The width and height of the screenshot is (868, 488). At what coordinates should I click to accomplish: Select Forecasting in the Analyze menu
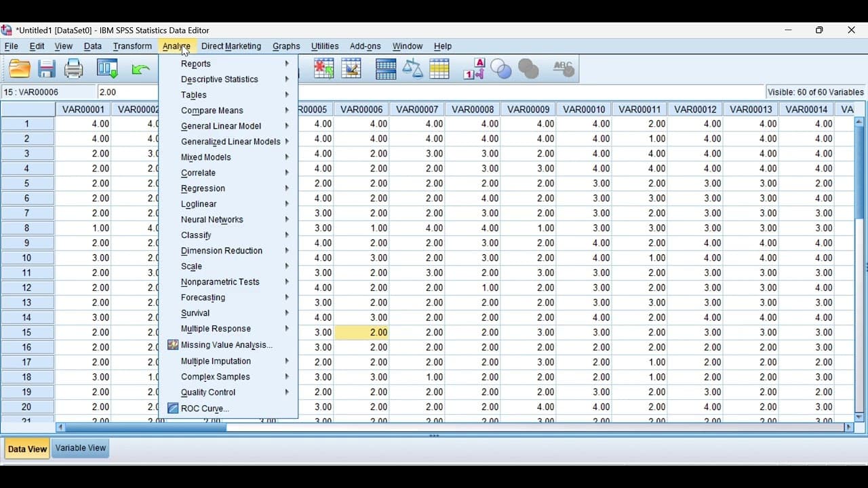(227, 298)
